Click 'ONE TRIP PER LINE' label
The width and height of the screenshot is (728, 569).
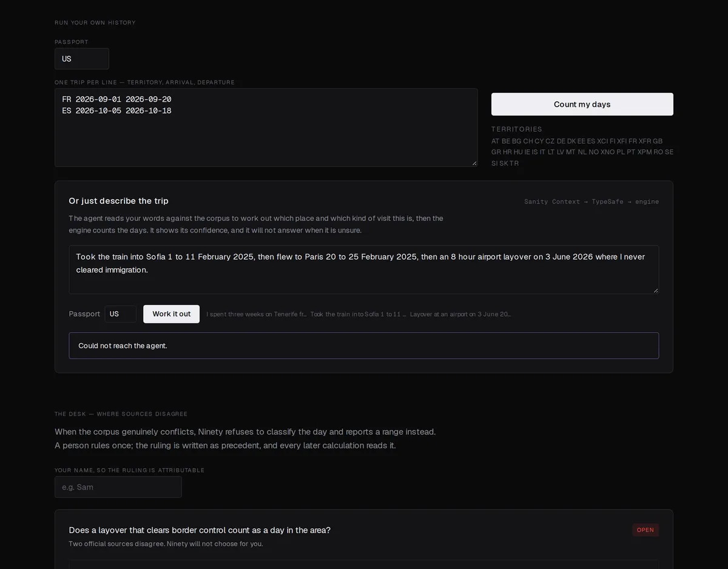tap(144, 82)
